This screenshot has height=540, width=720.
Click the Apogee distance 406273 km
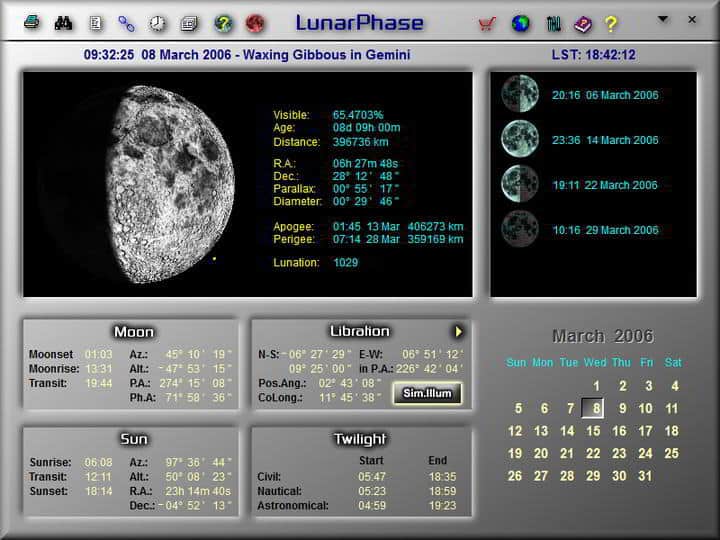435,226
